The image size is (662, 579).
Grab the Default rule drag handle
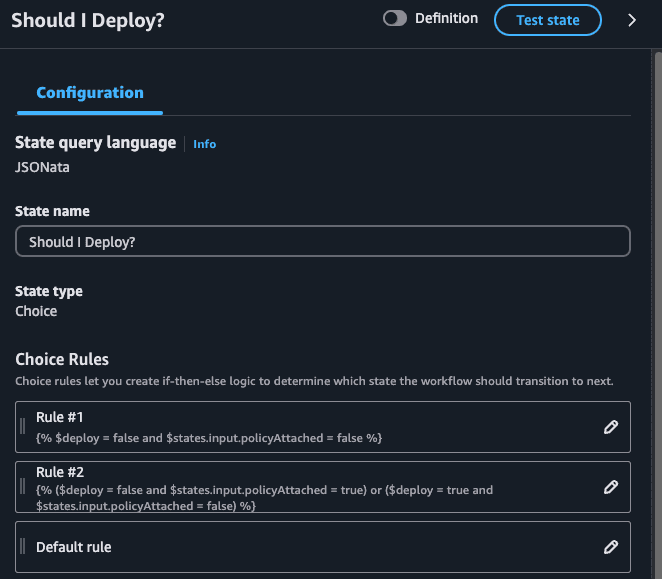point(23,546)
